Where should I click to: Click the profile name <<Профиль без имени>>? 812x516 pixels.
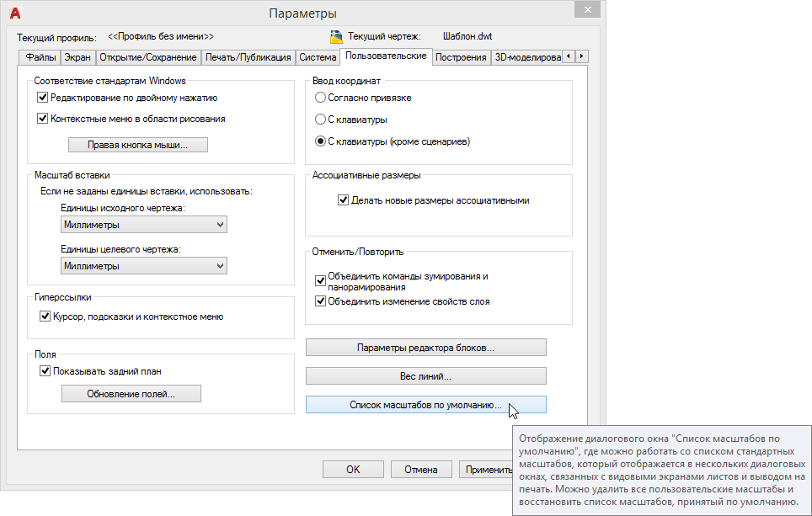coord(161,37)
